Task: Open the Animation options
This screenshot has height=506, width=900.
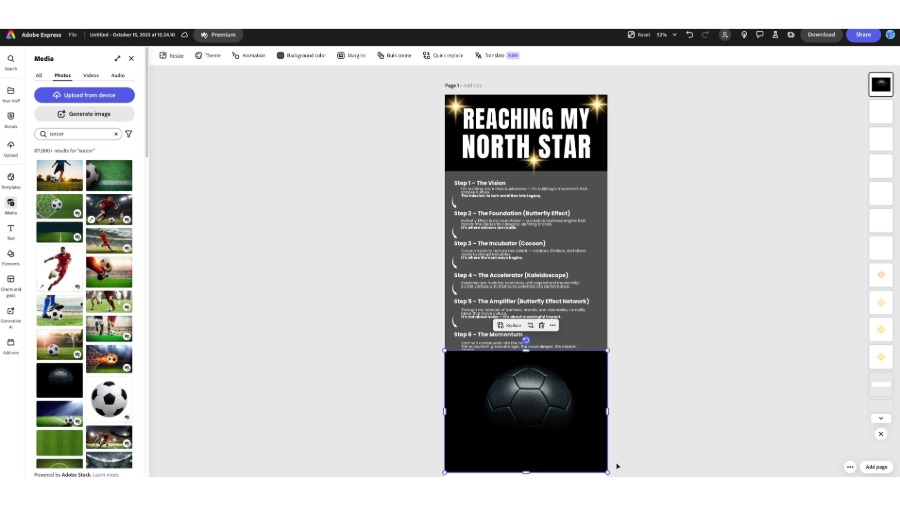Action: [249, 56]
